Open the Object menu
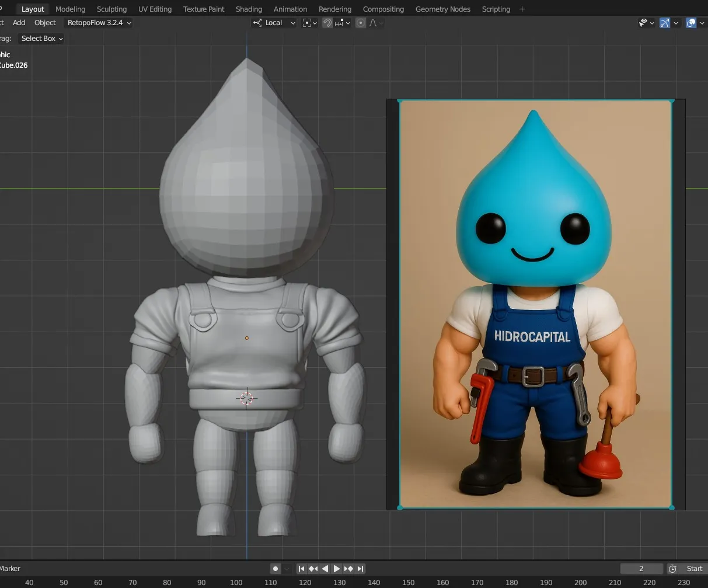 coord(45,23)
